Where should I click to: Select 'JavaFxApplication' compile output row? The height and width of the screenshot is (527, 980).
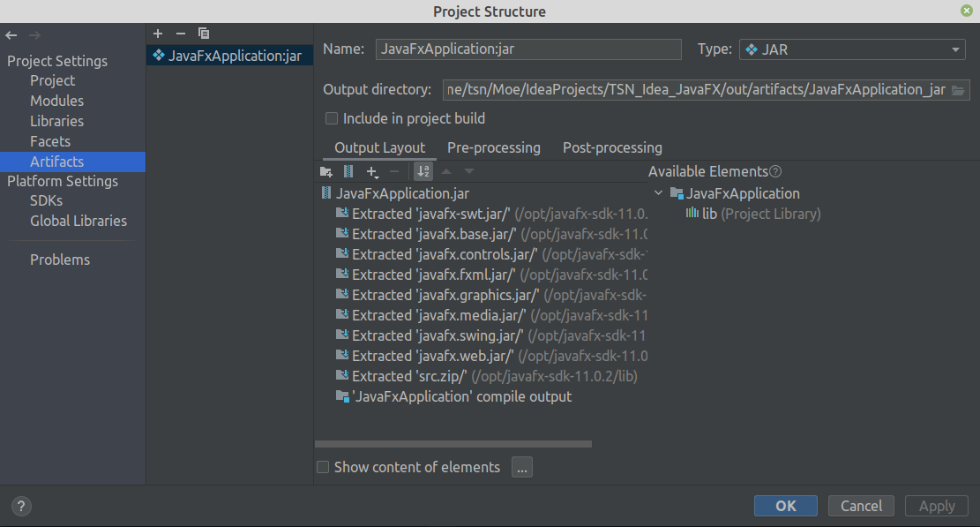pos(482,396)
